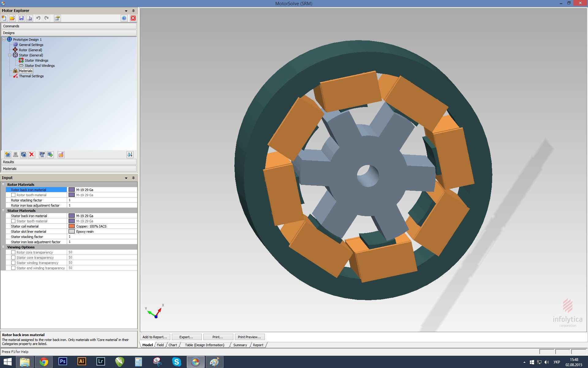The image size is (588, 368).
Task: Collapse the Rotor Materials section
Action: [3, 185]
